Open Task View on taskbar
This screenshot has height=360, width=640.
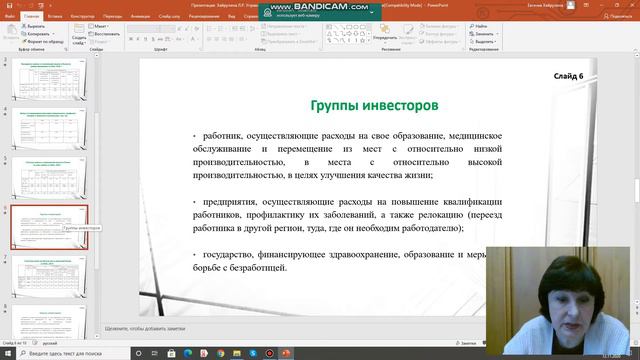tap(155, 353)
